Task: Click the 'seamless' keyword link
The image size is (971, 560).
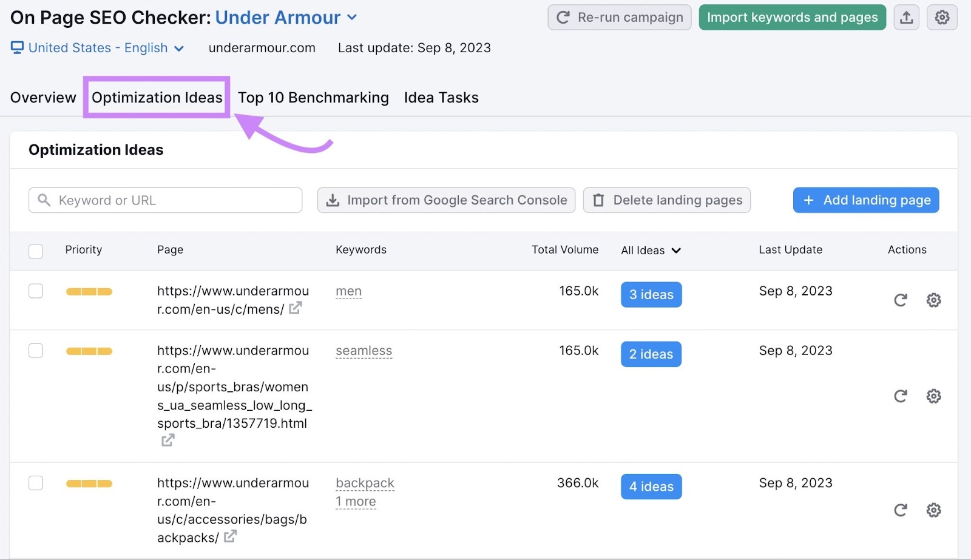Action: pyautogui.click(x=364, y=351)
